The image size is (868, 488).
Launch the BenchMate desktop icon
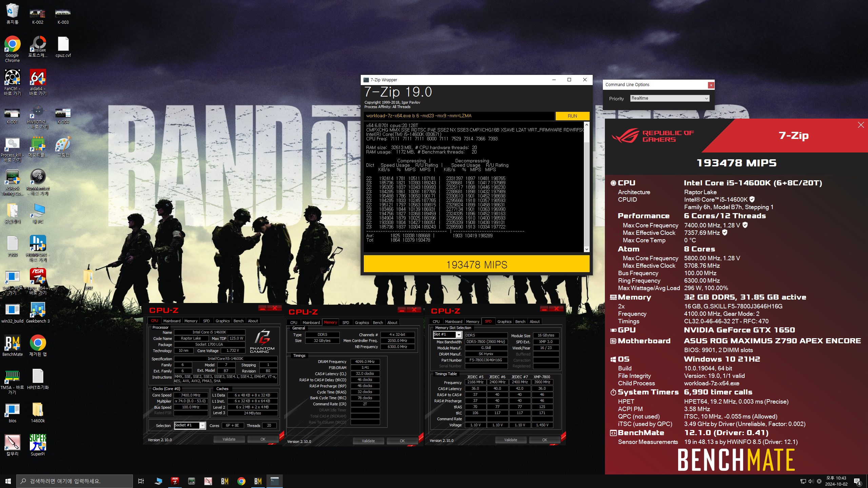pos(13,345)
